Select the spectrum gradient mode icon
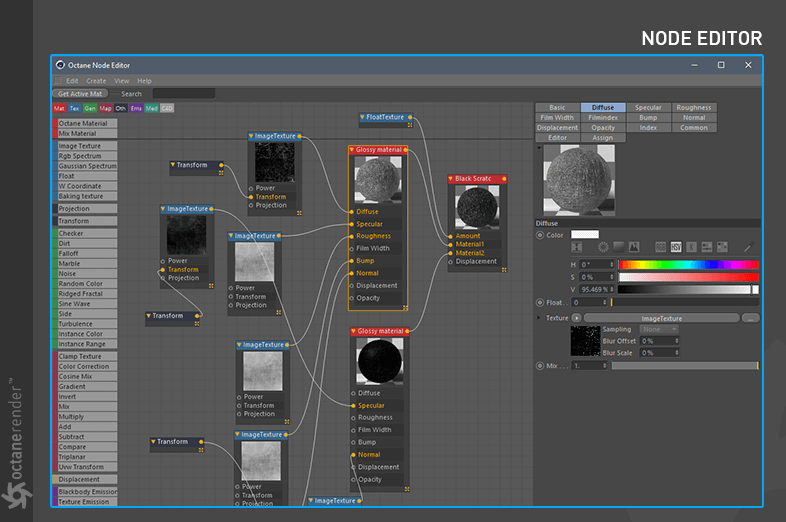The height and width of the screenshot is (522, 786). (619, 247)
